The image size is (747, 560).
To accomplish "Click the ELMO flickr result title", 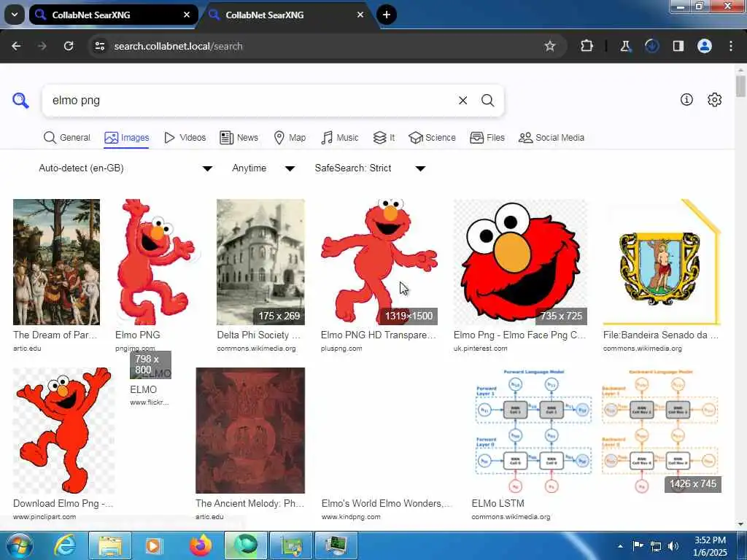I will coord(144,389).
